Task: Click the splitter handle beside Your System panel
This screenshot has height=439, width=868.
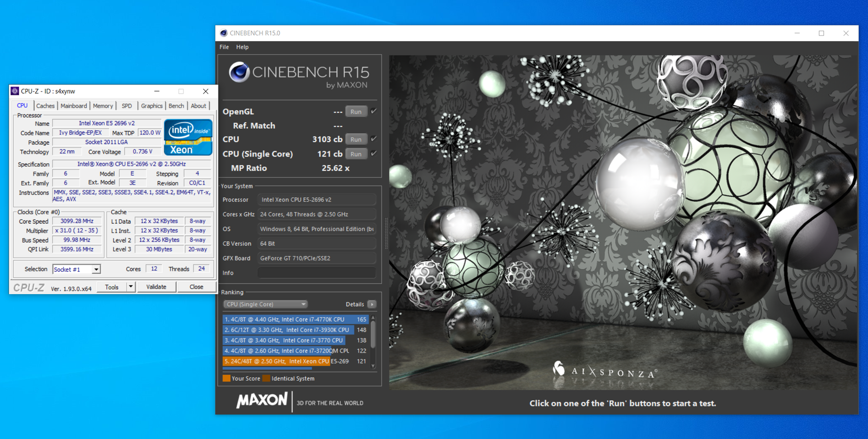Action: click(386, 233)
